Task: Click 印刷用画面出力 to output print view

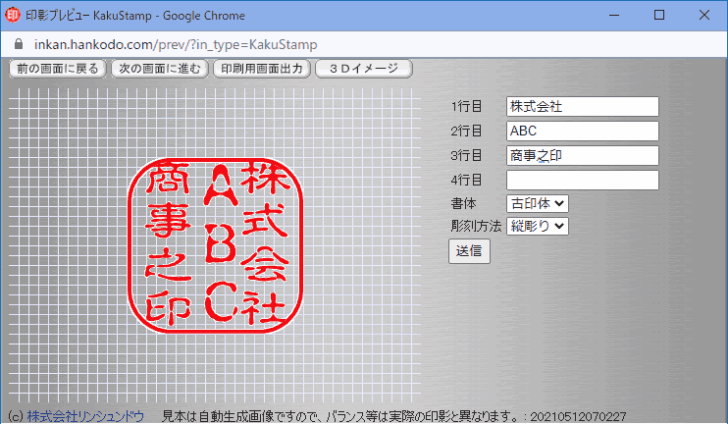Action: 261,69
